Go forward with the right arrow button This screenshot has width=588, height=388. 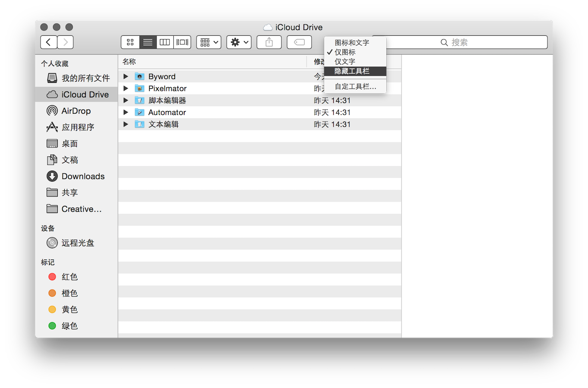coord(65,42)
